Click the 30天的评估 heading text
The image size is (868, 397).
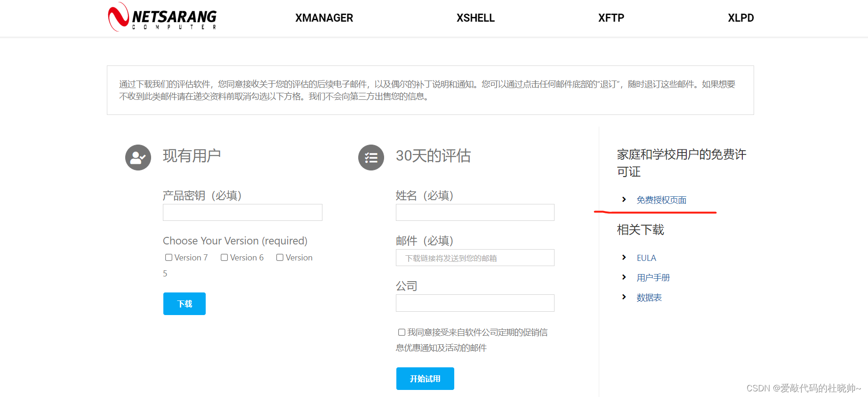coord(433,156)
